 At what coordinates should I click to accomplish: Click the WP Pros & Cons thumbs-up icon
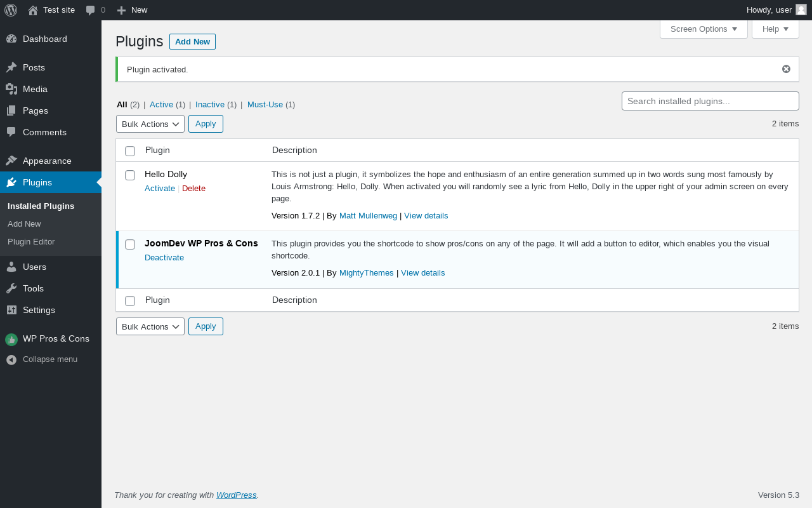click(11, 340)
